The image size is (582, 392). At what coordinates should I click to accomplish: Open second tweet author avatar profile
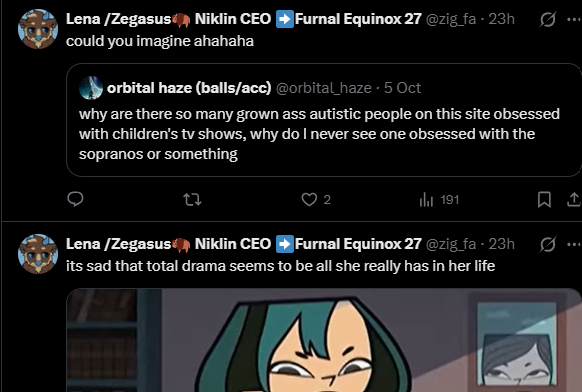click(x=38, y=254)
